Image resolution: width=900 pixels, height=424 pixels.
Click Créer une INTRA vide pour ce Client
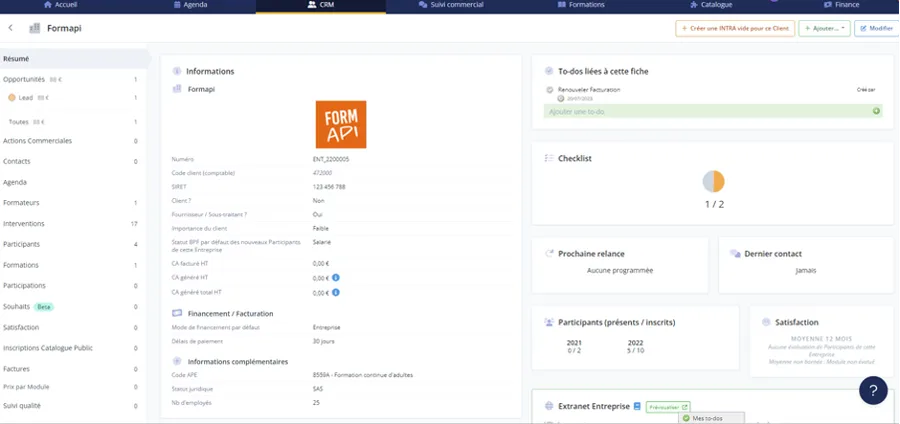pyautogui.click(x=735, y=28)
